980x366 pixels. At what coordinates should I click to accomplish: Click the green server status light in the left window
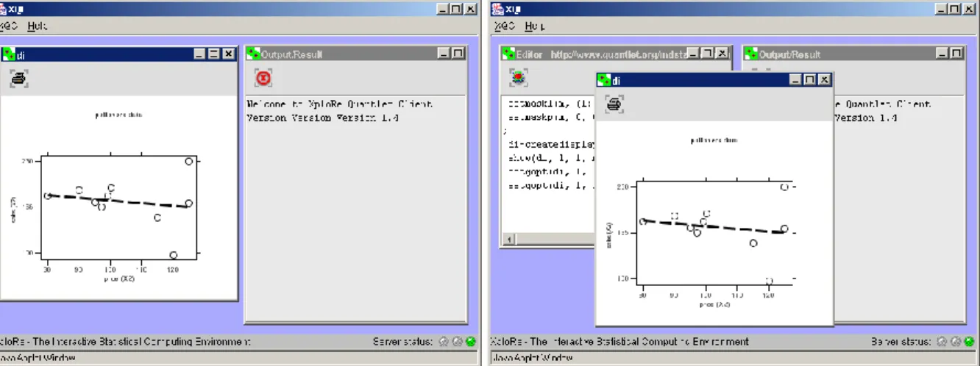(470, 342)
